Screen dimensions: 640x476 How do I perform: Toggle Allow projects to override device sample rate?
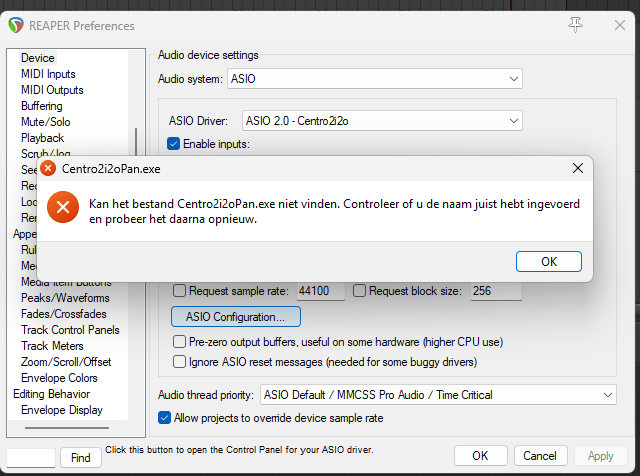coord(164,418)
